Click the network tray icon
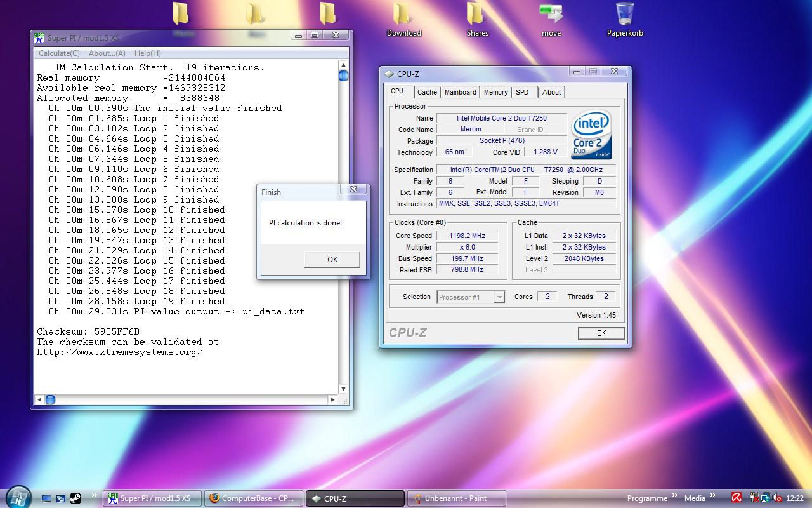The image size is (812, 508). 765,498
